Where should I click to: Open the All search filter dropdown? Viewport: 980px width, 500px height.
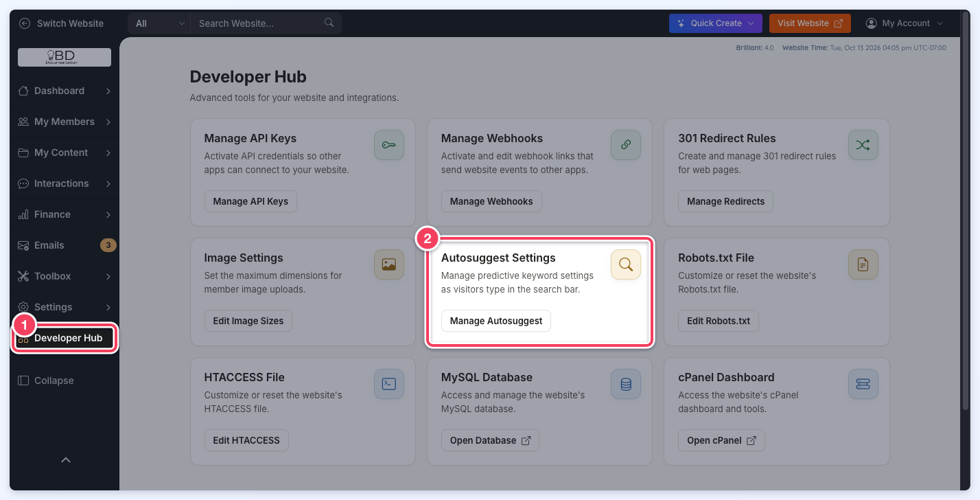(159, 23)
